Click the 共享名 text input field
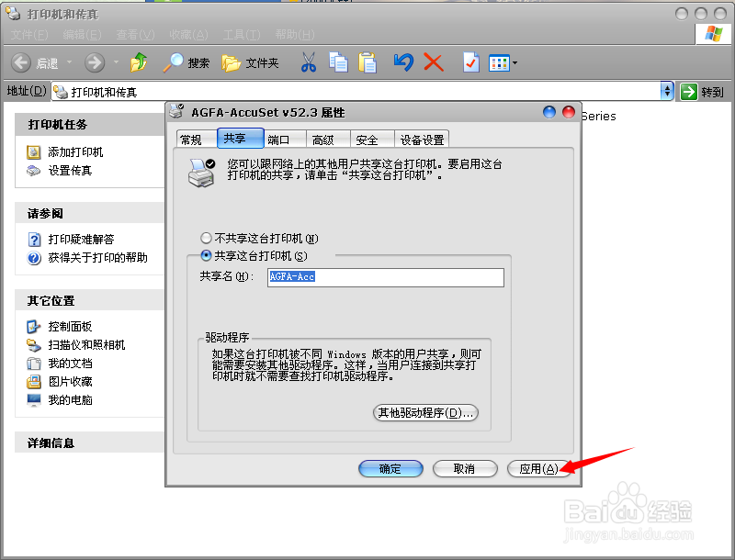 (386, 277)
